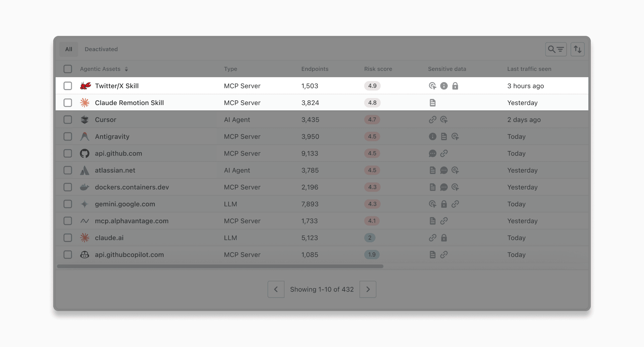Click the risk score badge showing 4.9
This screenshot has width=644, height=347.
(x=372, y=86)
